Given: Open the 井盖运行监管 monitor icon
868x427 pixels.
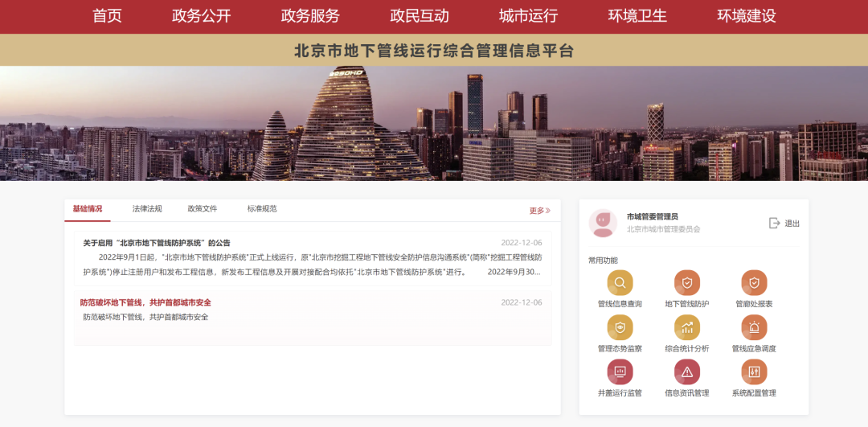Looking at the screenshot, I should [x=620, y=372].
